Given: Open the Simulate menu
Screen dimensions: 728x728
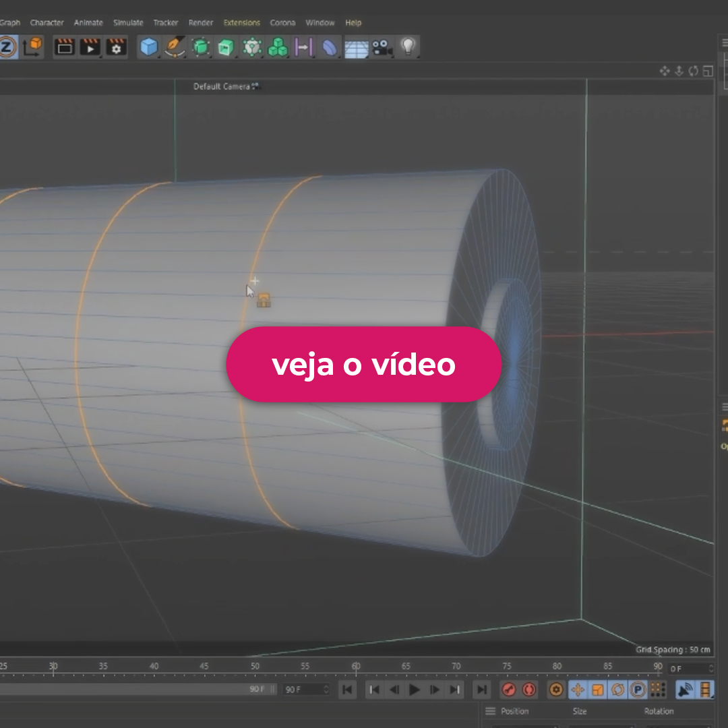Looking at the screenshot, I should [x=128, y=23].
